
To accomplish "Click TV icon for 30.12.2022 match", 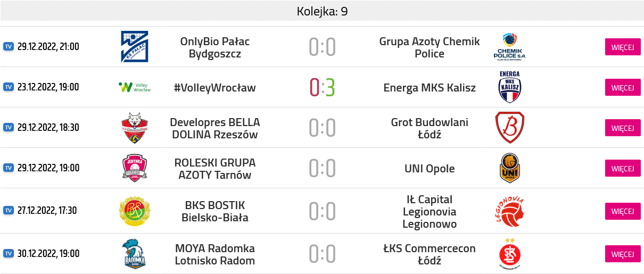I will point(8,254).
